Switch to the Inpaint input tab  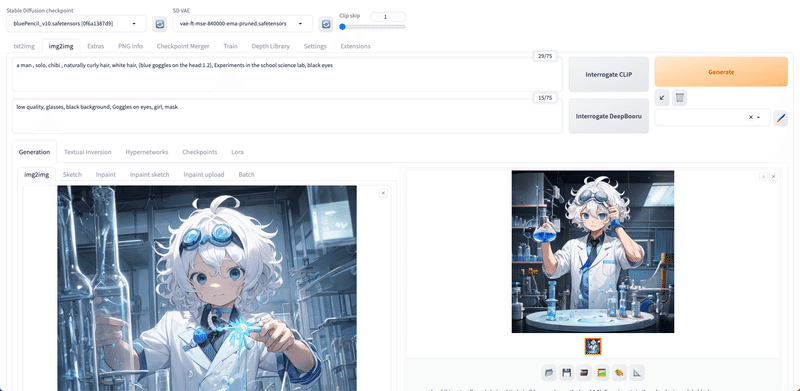(106, 175)
